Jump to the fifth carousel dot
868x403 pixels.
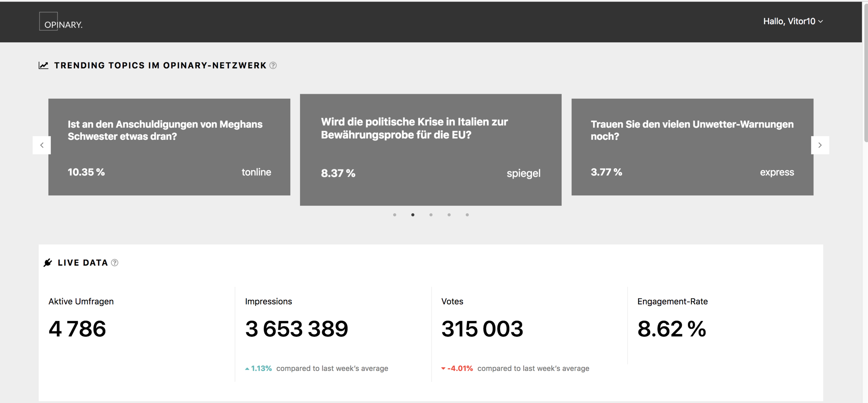pyautogui.click(x=467, y=215)
